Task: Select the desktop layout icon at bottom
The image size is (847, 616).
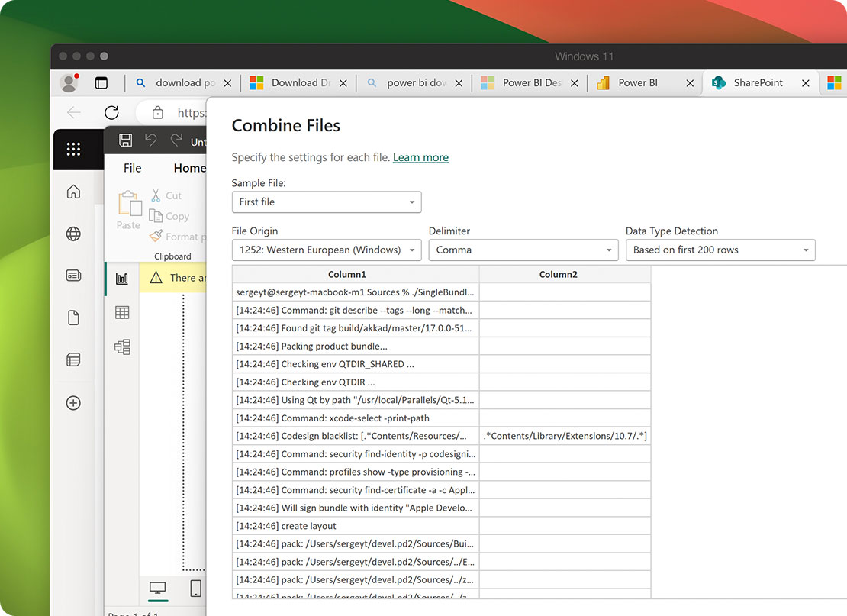Action: 158,588
